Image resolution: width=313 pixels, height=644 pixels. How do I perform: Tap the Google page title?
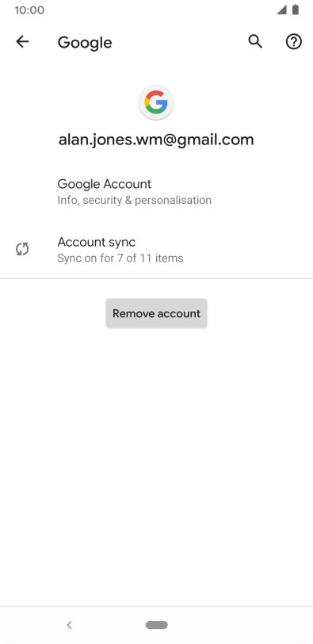(x=85, y=43)
